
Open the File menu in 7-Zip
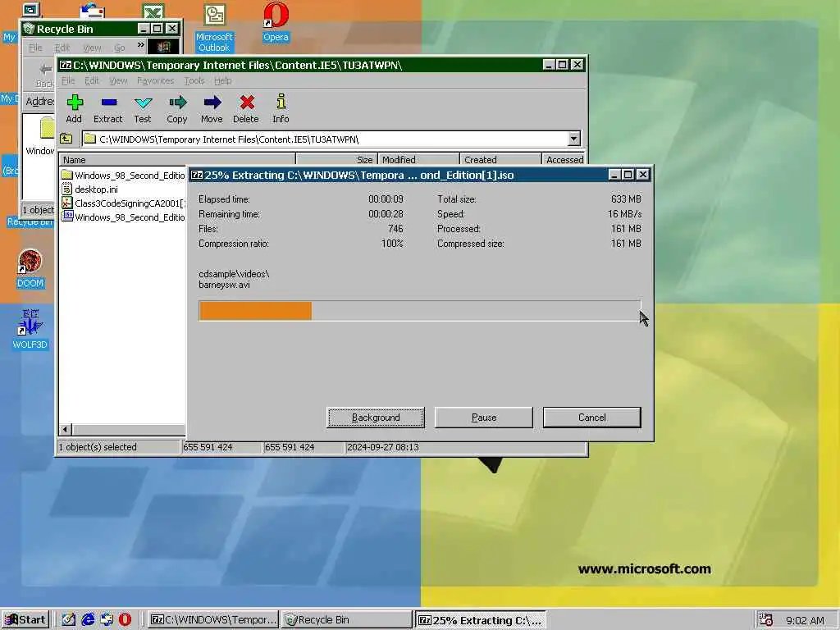[68, 80]
